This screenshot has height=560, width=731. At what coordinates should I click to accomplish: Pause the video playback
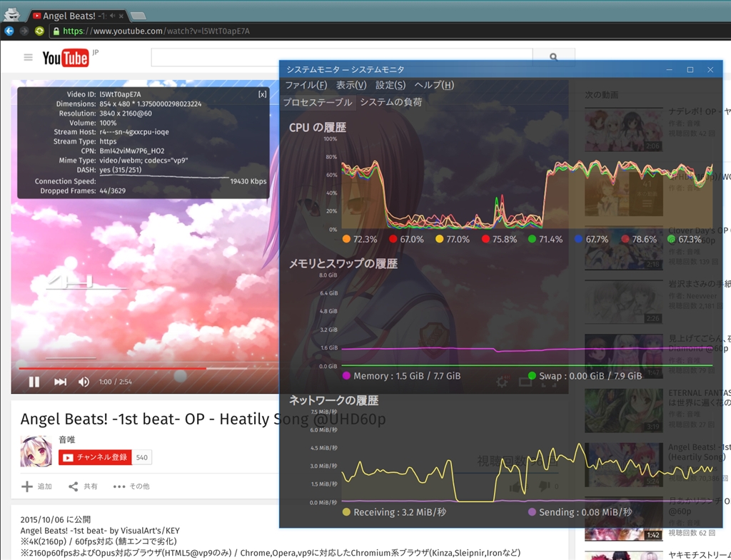34,382
